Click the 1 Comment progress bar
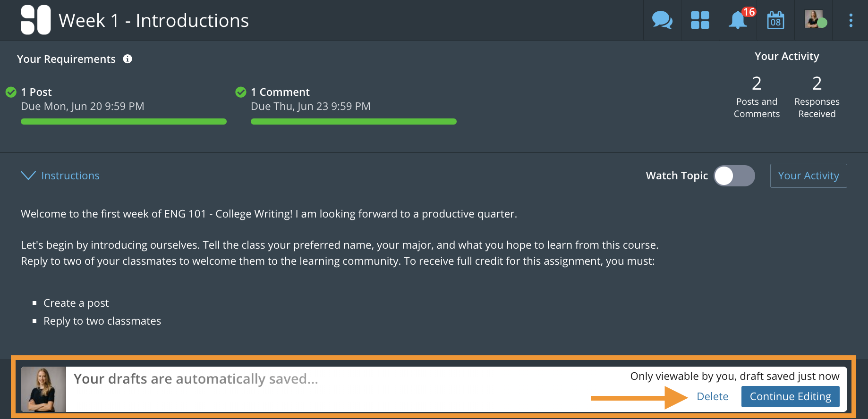The width and height of the screenshot is (868, 419). coord(353,122)
